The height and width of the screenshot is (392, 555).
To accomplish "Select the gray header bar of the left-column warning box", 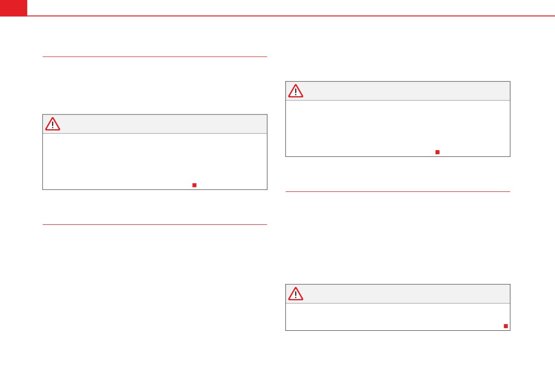I will [155, 124].
